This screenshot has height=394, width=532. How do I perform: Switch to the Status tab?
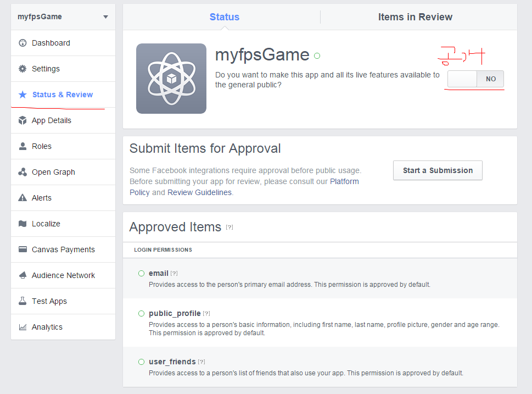224,17
